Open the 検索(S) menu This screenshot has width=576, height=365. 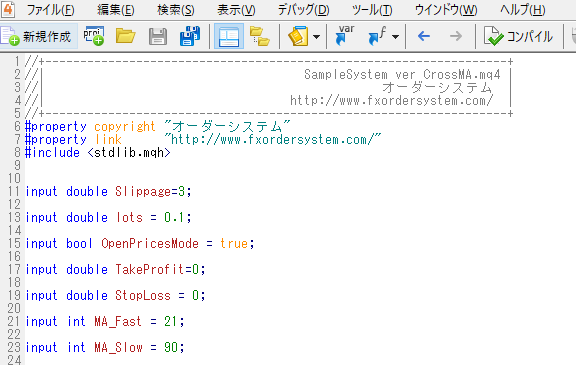coord(176,10)
